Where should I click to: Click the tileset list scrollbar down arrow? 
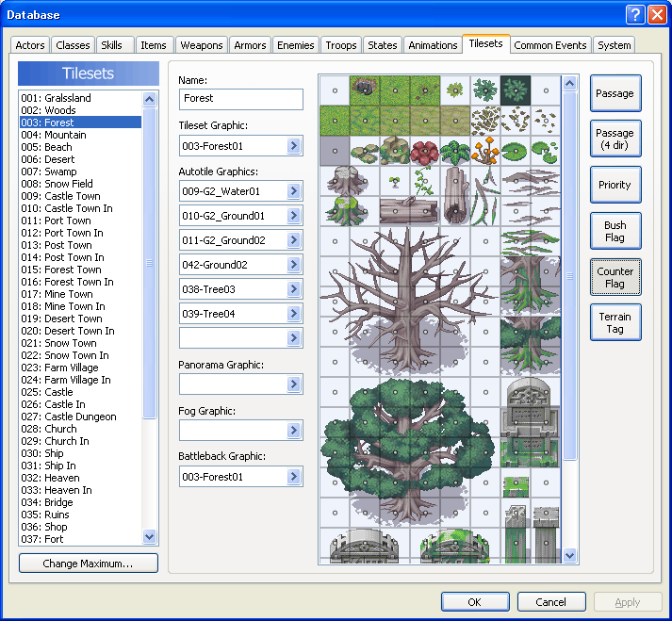tap(150, 536)
